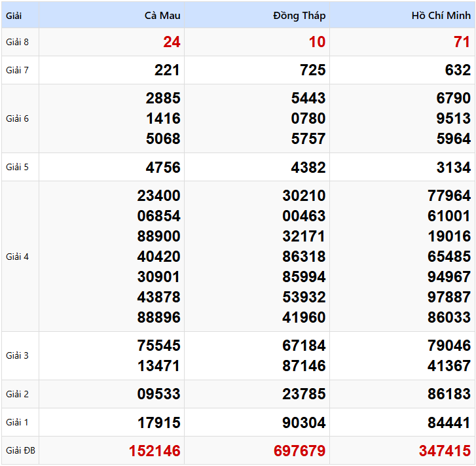Select Hồ Chí Minh Giải 8 number 71

pyautogui.click(x=462, y=42)
